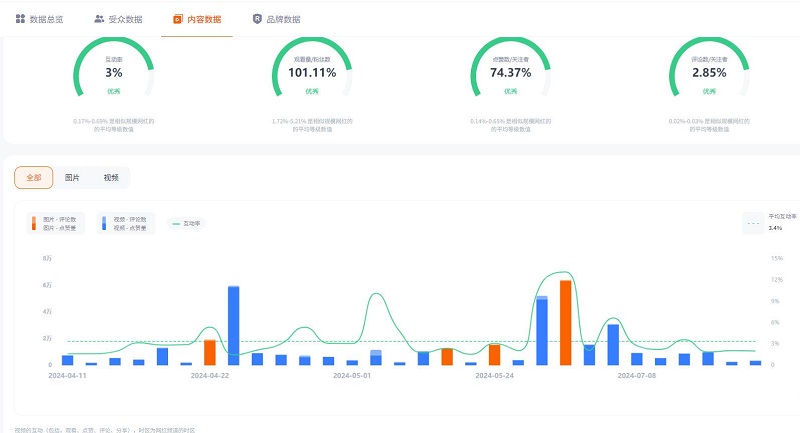Image resolution: width=800 pixels, height=433 pixels.
Task: Click the 受众数据 people icon
Action: pos(99,19)
